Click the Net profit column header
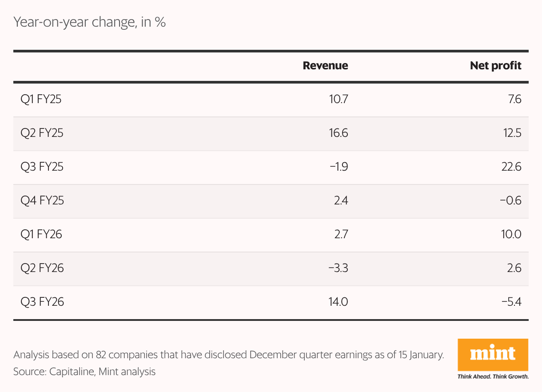Viewport: 542px width, 392px height. (x=495, y=66)
